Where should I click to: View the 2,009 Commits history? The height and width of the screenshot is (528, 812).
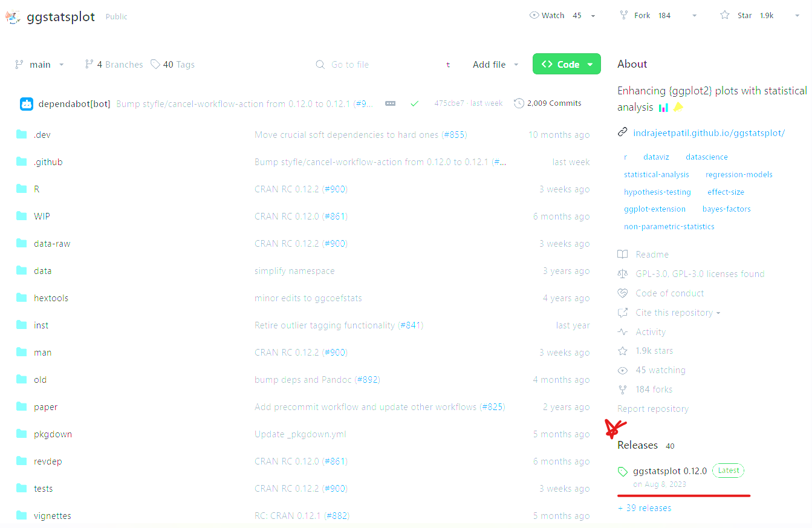548,103
